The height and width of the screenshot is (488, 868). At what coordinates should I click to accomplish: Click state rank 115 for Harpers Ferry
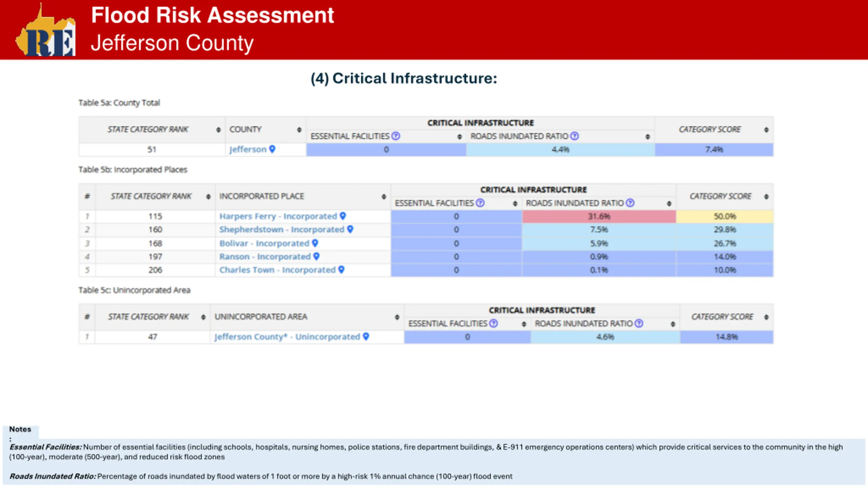(155, 216)
